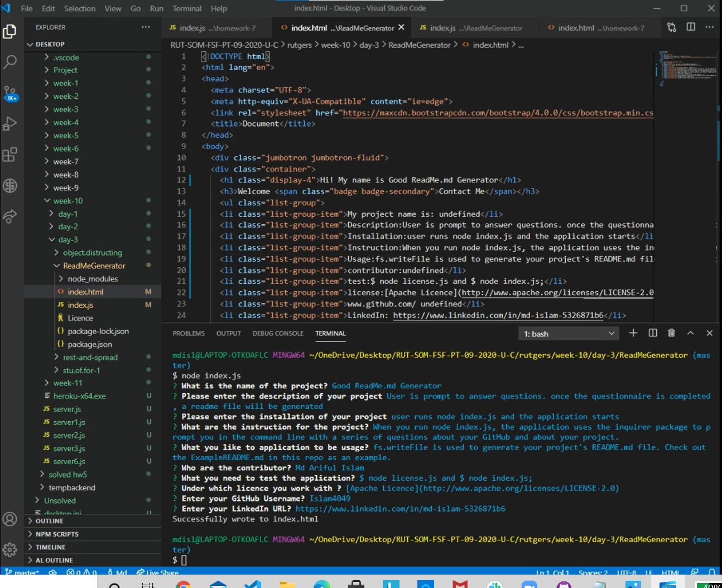This screenshot has width=722, height=588.
Task: Open the Run and Debug view
Action: click(9, 123)
